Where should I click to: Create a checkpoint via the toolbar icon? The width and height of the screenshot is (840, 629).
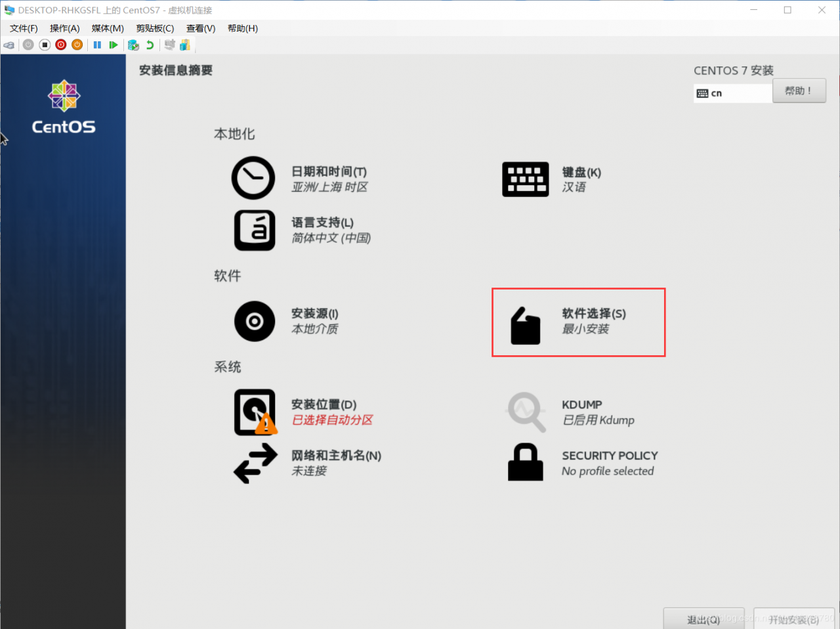[x=133, y=45]
